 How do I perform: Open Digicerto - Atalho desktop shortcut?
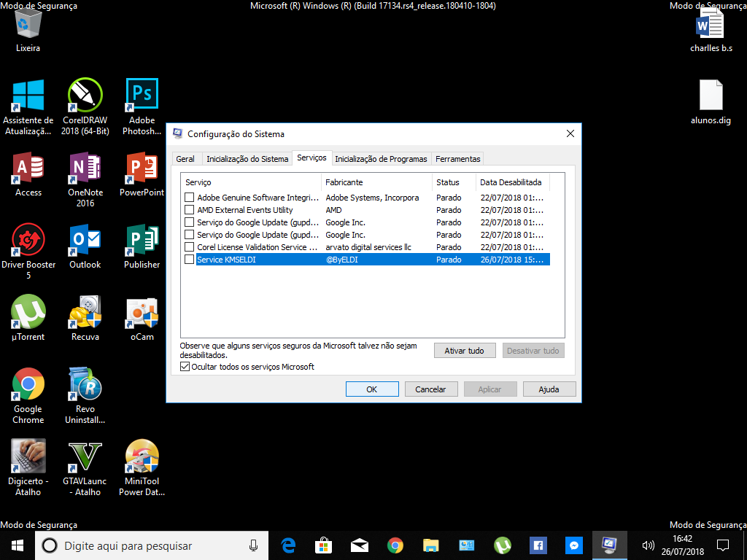coord(28,468)
